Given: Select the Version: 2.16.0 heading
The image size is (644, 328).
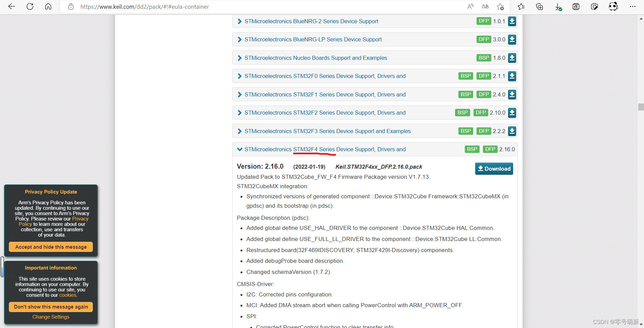Looking at the screenshot, I should point(260,166).
